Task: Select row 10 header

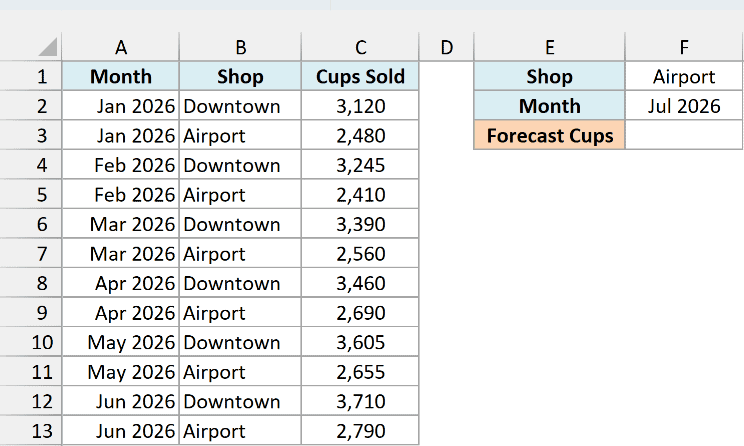Action: (x=31, y=342)
